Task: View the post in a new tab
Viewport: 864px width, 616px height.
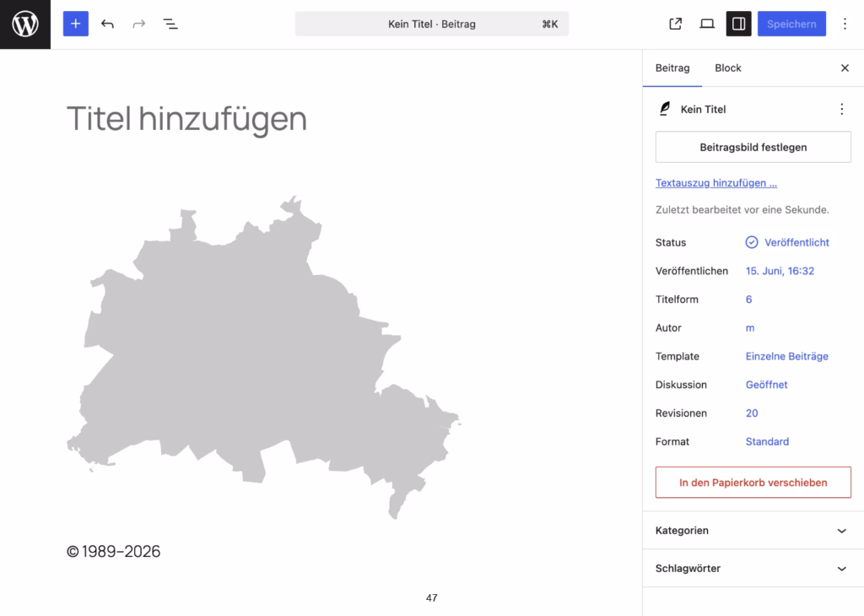Action: point(676,24)
